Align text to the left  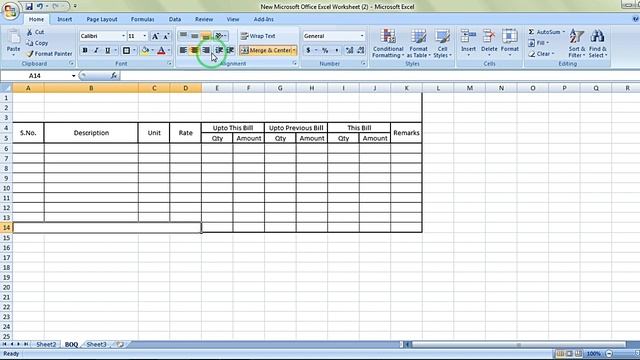[183, 50]
